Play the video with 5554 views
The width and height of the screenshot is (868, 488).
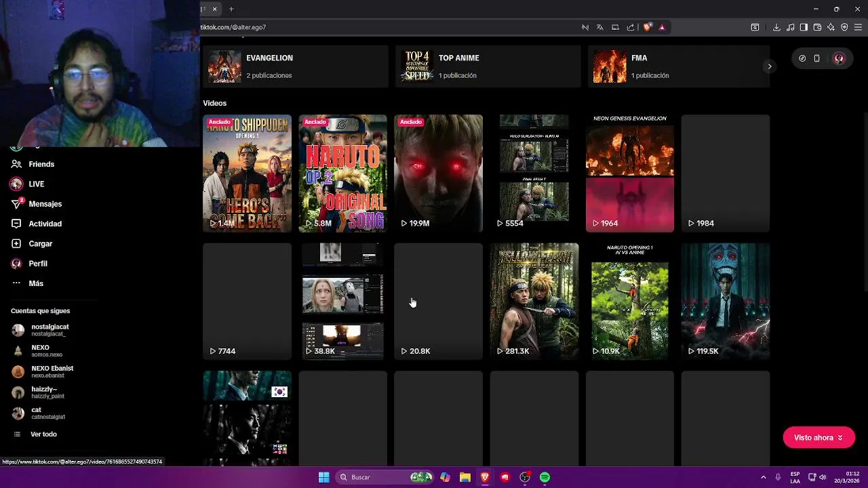(x=534, y=174)
